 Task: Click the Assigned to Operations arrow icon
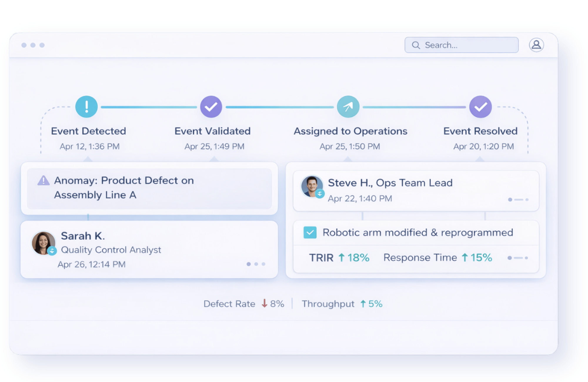(348, 107)
